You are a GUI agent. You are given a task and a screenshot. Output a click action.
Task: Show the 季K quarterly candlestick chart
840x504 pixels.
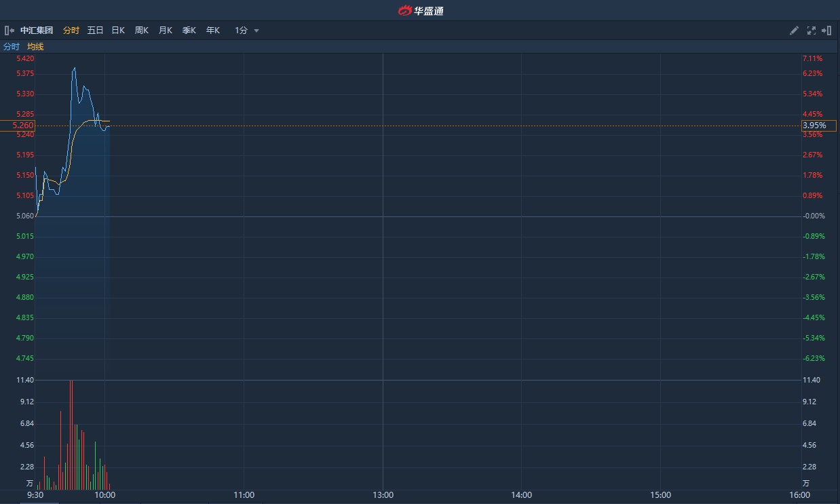point(189,31)
